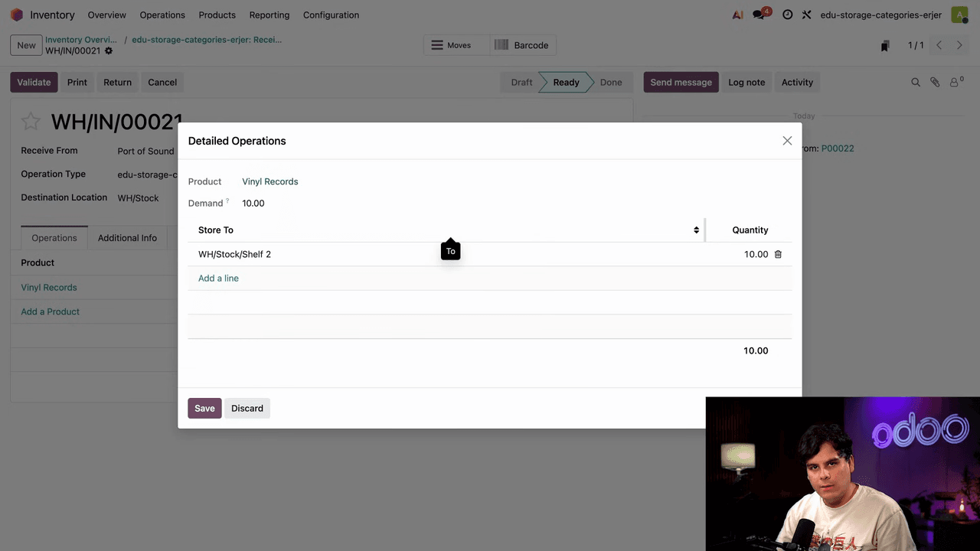Open the Operations menu in the navbar
The height and width of the screenshot is (551, 980).
tap(162, 15)
